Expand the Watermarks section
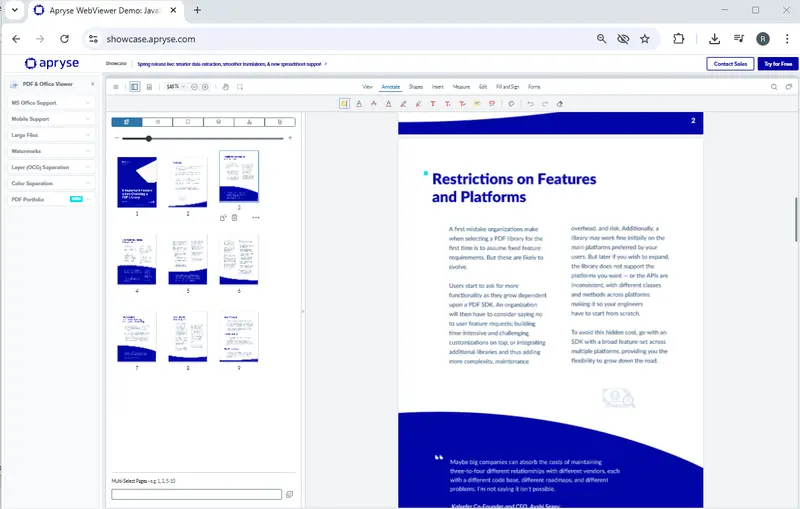800x509 pixels. point(51,151)
